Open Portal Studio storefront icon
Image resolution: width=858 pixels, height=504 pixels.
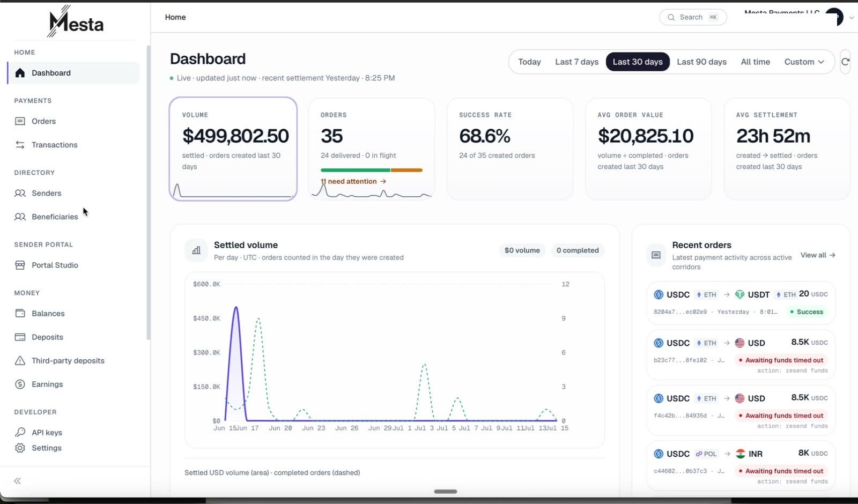click(x=20, y=265)
